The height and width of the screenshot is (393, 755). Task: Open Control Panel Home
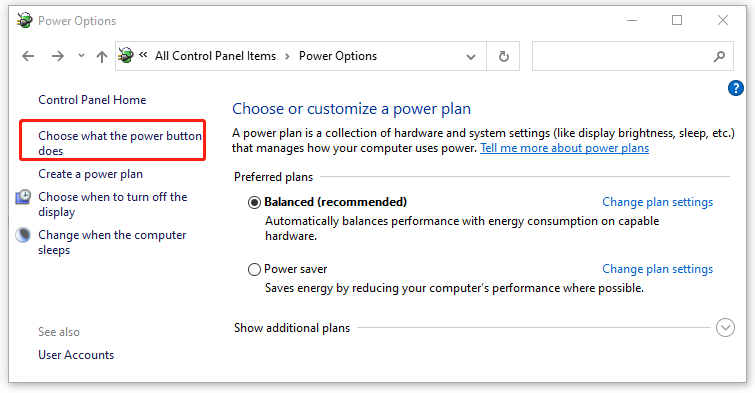(92, 100)
